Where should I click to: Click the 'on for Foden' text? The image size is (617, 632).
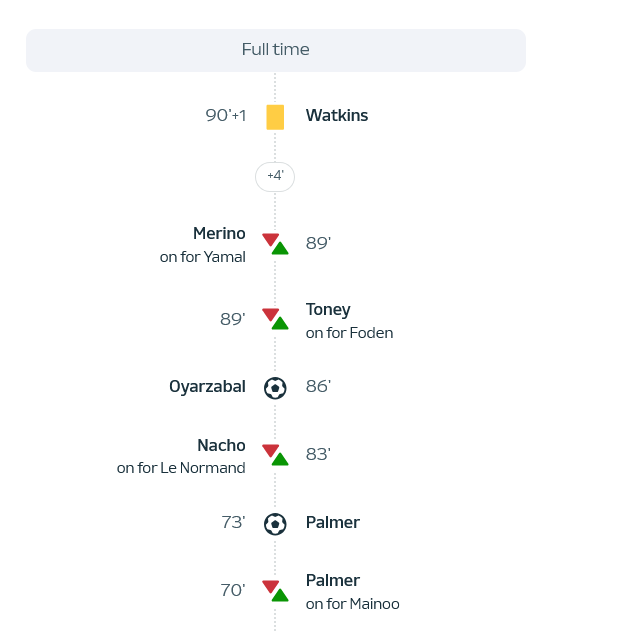(x=349, y=333)
